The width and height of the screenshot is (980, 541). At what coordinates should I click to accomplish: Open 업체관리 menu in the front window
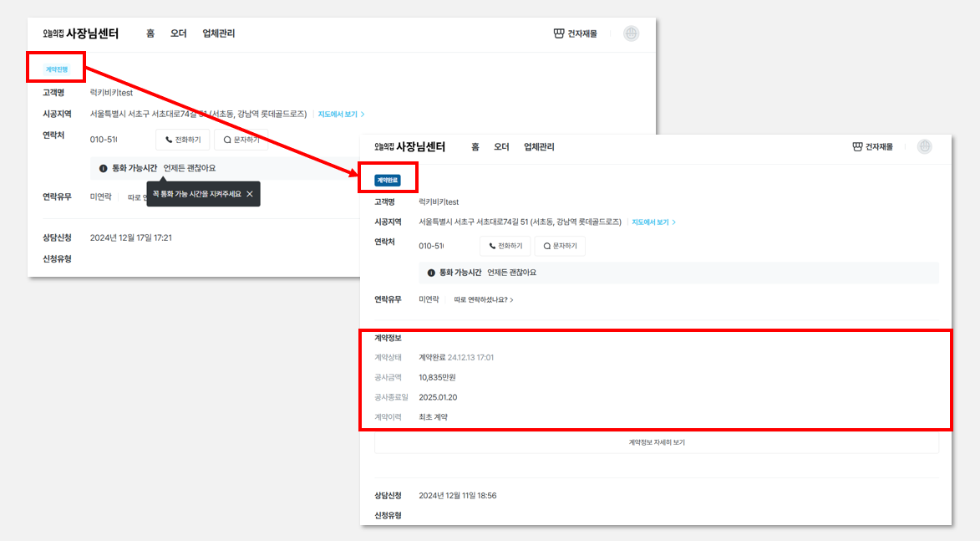click(540, 147)
